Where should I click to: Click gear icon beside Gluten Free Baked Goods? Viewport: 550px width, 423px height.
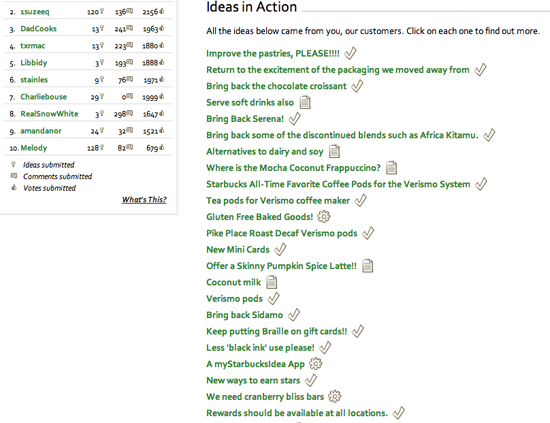324,216
